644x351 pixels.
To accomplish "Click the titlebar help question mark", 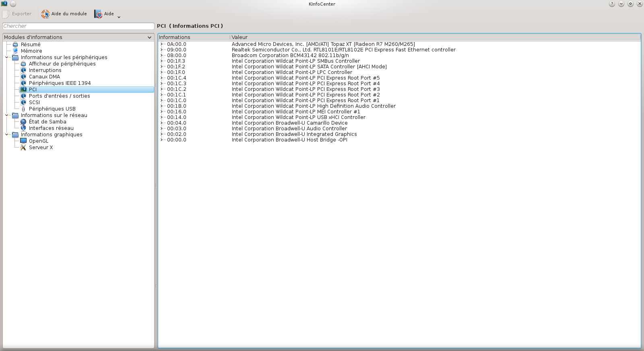I will [x=612, y=4].
